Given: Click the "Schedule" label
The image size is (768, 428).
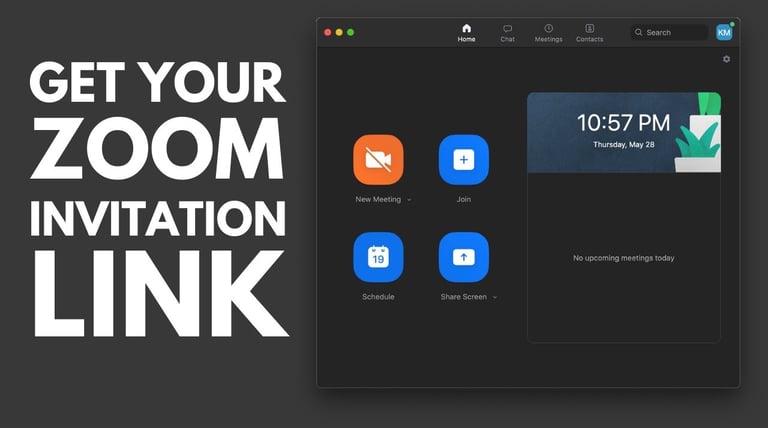Looking at the screenshot, I should [x=378, y=297].
